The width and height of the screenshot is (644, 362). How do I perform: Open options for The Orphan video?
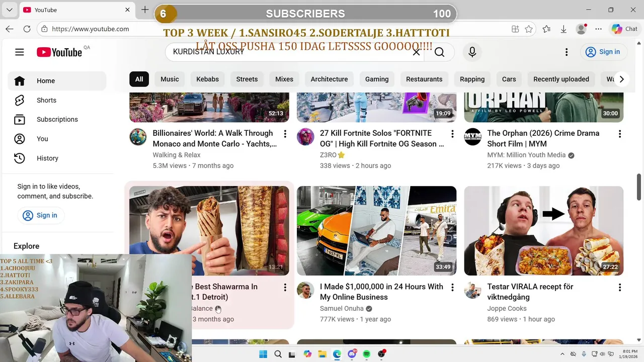pos(620,134)
